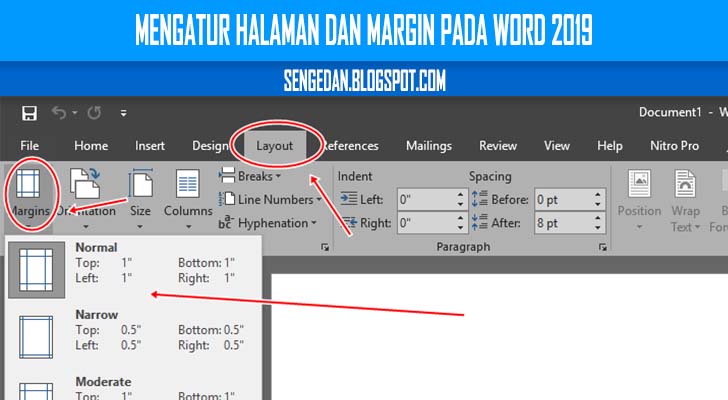728x400 pixels.
Task: Click the Undo arrow icon
Action: [x=58, y=112]
